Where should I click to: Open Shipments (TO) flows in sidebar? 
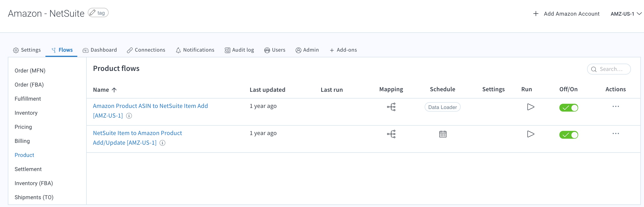pyautogui.click(x=34, y=197)
